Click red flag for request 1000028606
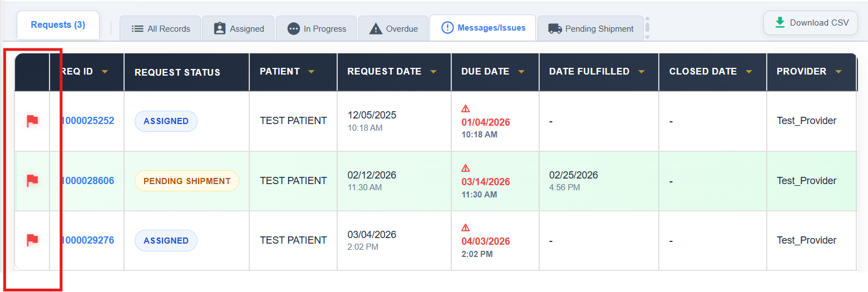This screenshot has height=292, width=868. coord(32,180)
